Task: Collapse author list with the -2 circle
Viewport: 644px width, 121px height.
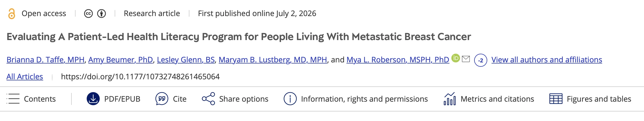Action: [x=480, y=60]
